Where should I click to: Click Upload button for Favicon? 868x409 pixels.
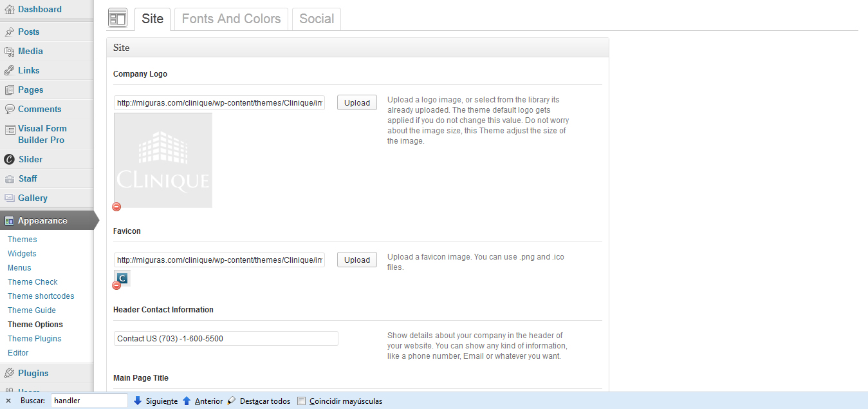click(x=356, y=260)
